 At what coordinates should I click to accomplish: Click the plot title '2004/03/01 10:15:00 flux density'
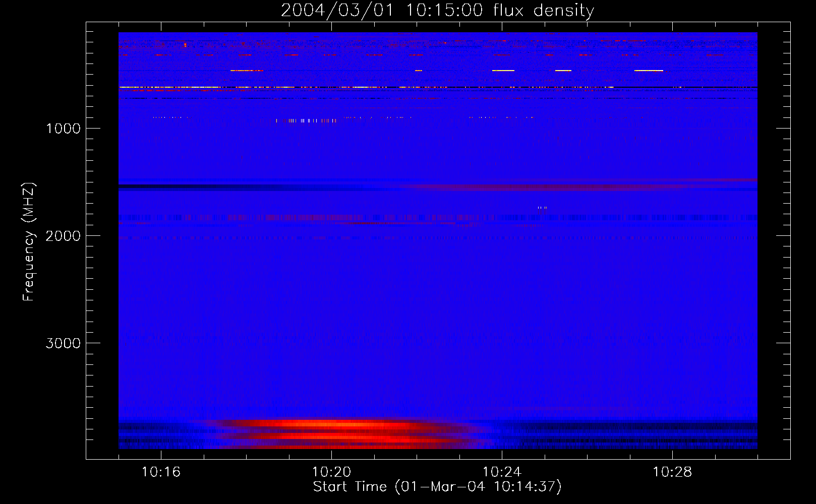click(x=437, y=10)
